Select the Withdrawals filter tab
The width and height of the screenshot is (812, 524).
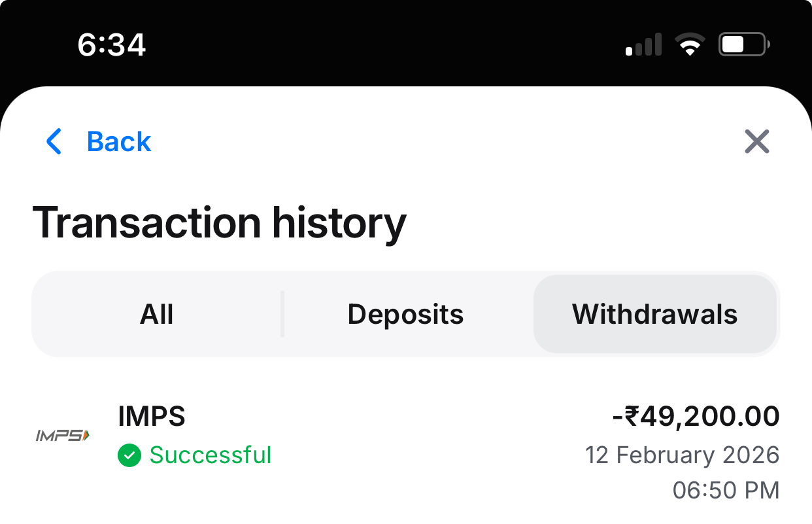point(655,315)
